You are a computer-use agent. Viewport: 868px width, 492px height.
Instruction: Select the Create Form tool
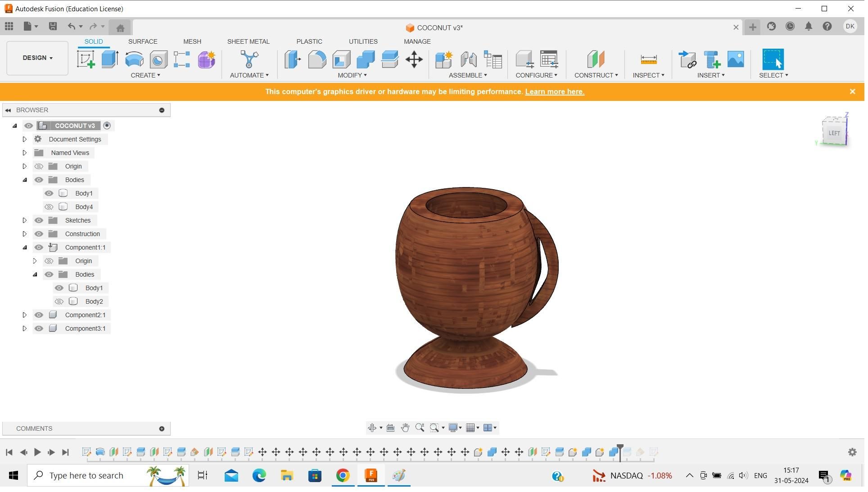coord(207,59)
